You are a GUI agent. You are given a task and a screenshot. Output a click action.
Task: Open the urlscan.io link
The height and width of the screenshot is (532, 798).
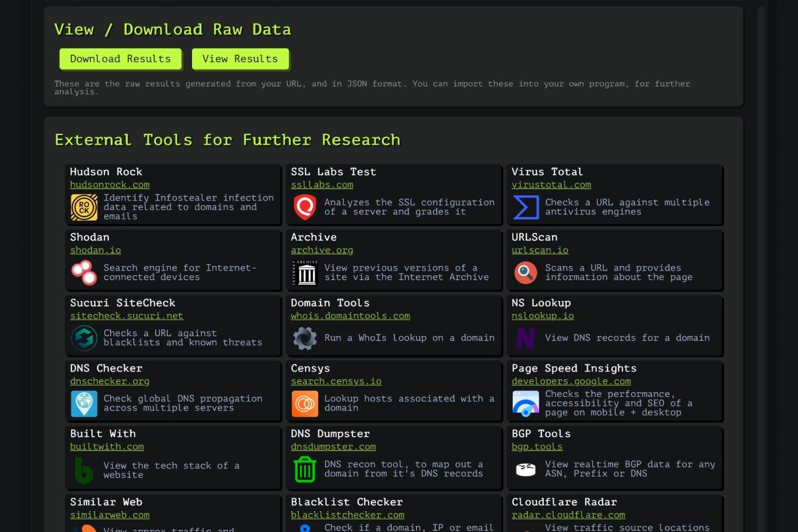click(x=540, y=250)
